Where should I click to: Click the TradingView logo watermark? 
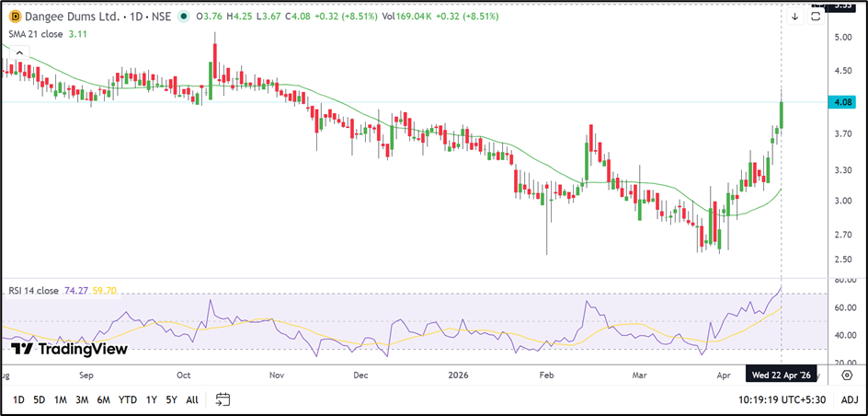[x=69, y=349]
